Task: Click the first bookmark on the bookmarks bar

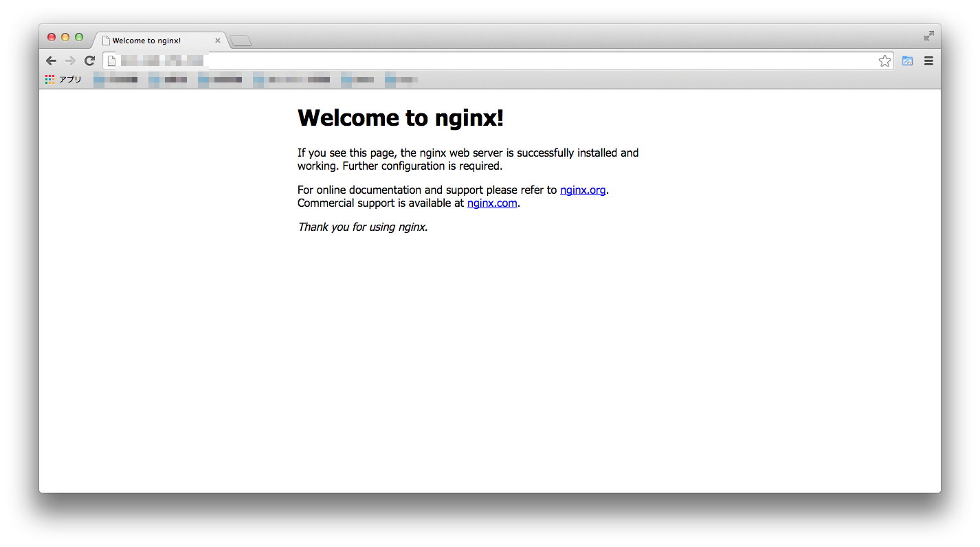Action: [115, 78]
